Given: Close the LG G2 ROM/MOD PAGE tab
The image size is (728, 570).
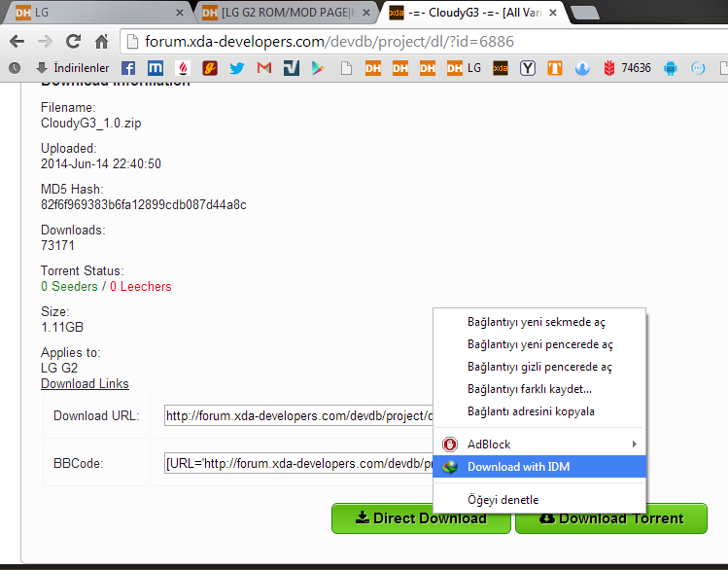Looking at the screenshot, I should 366,13.
